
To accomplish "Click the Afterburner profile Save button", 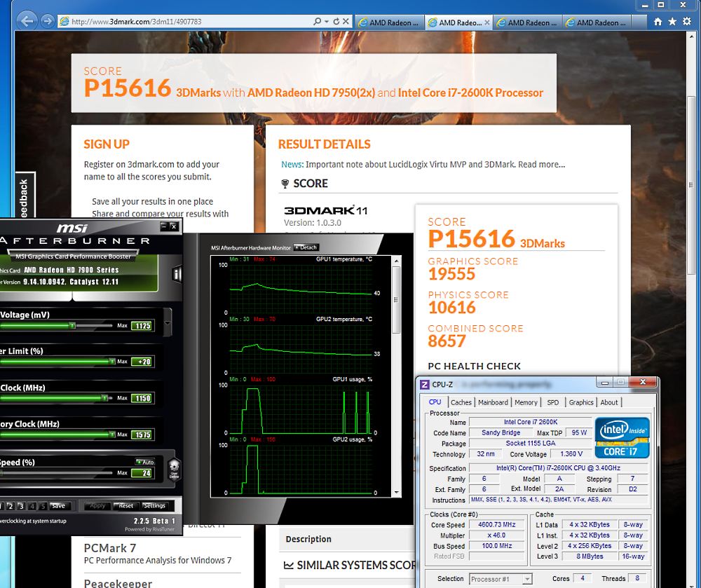I will [x=59, y=506].
